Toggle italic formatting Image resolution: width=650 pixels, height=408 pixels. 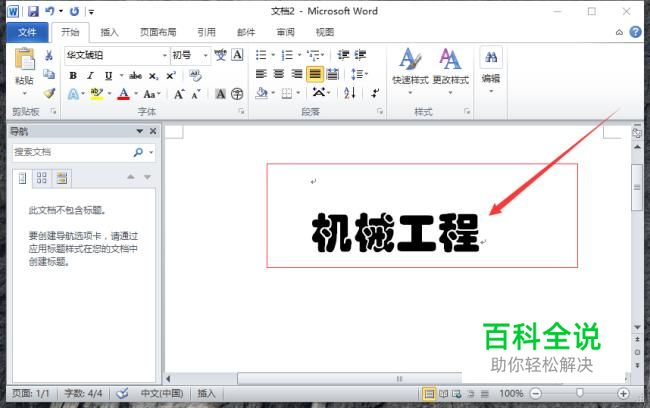click(x=90, y=75)
